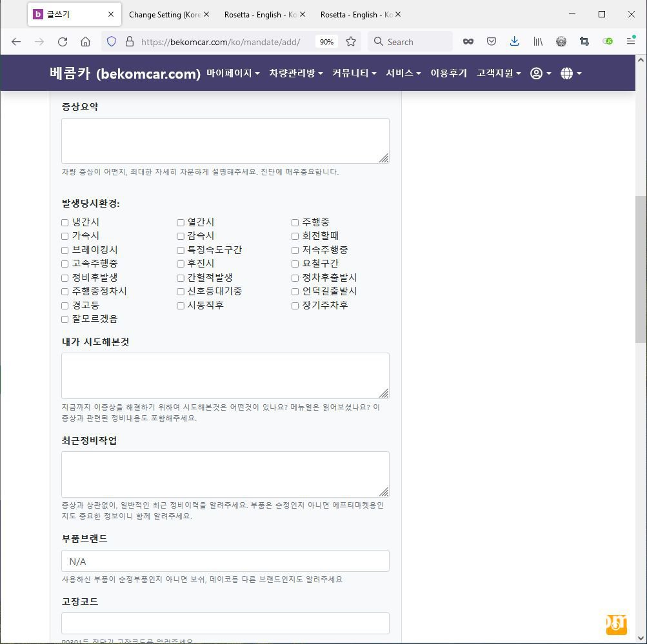Enable the 시동직후 checkbox

pos(181,306)
